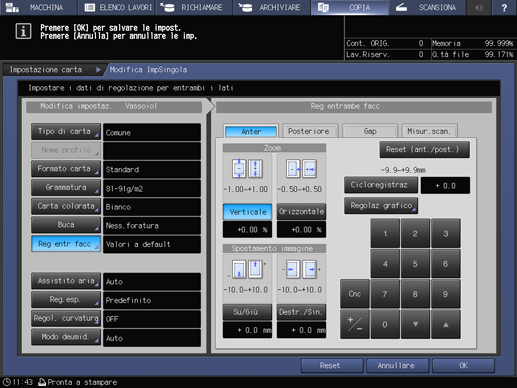Open Modo deumid. setting
The width and height of the screenshot is (517, 388).
66,337
